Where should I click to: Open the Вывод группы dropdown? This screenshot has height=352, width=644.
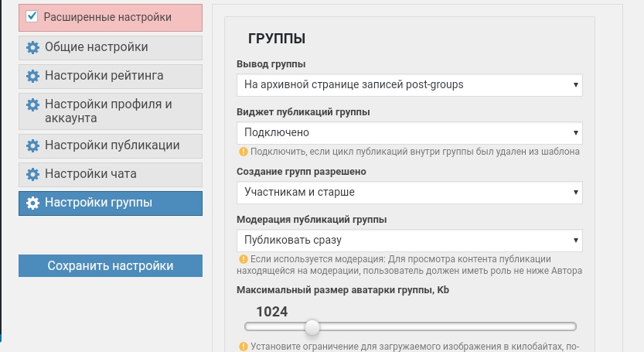coord(410,85)
